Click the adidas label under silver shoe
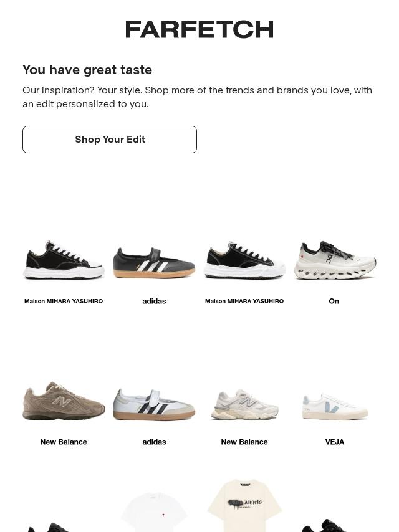This screenshot has width=399, height=532. click(154, 442)
